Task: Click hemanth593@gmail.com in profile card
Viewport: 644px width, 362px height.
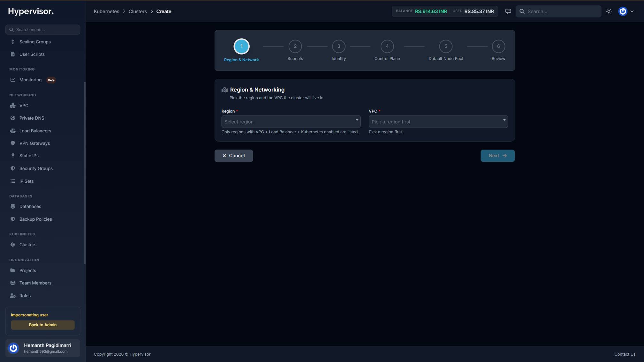Action: point(46,351)
